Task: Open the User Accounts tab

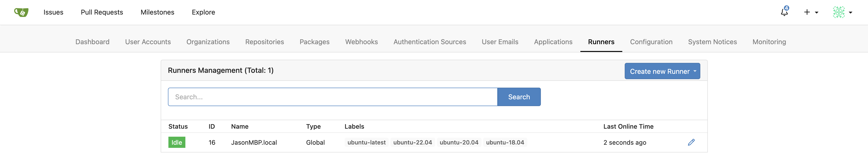Action: point(148,42)
